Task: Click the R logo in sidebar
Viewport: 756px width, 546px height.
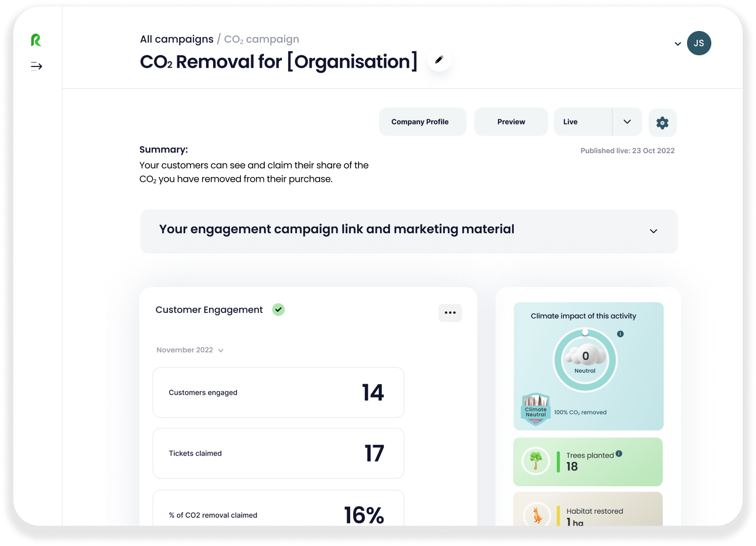Action: pos(37,40)
